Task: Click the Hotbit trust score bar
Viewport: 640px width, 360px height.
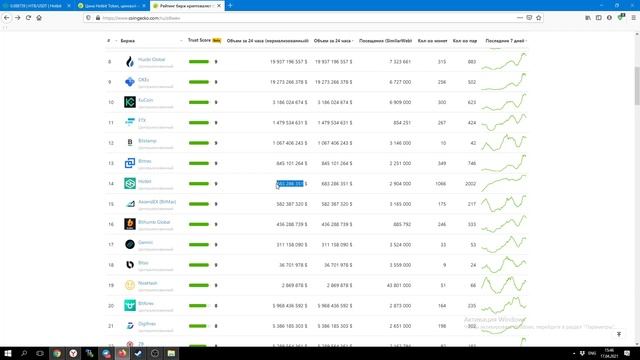Action: pyautogui.click(x=199, y=184)
